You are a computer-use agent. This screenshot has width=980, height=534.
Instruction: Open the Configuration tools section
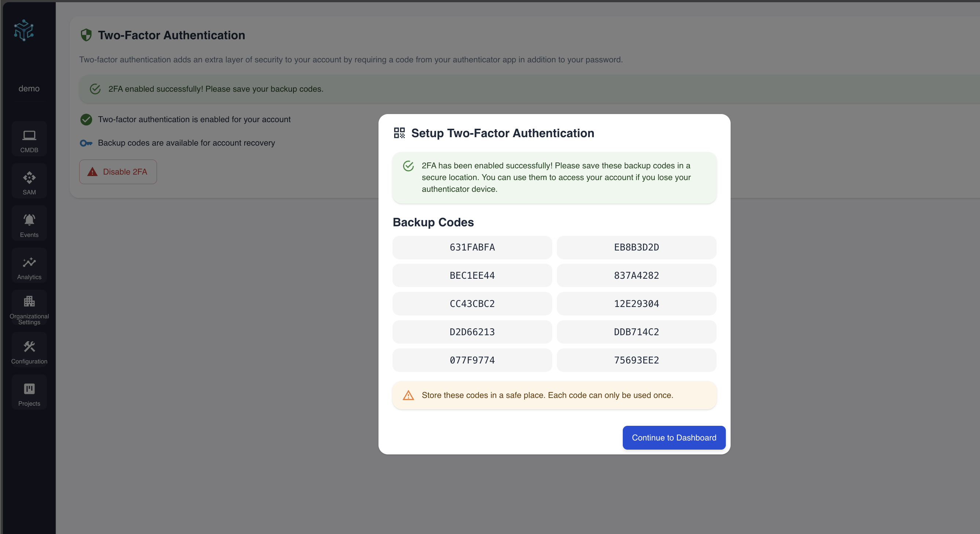tap(29, 350)
